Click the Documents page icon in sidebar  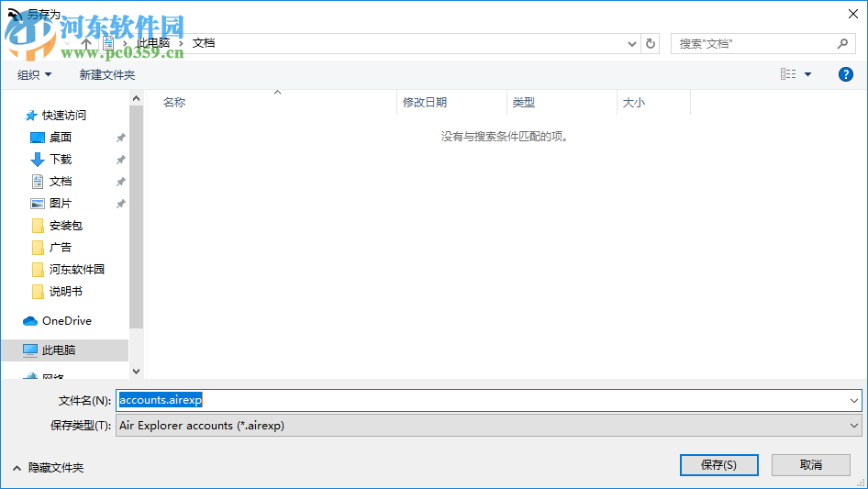tap(37, 182)
